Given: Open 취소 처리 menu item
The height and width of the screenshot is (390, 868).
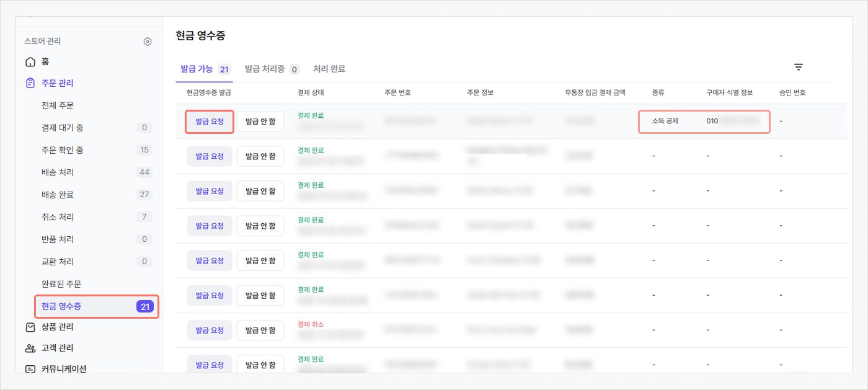Looking at the screenshot, I should pyautogui.click(x=58, y=217).
